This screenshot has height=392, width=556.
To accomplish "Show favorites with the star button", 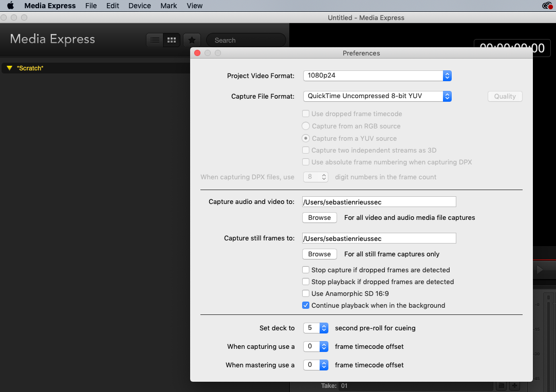I will [192, 40].
